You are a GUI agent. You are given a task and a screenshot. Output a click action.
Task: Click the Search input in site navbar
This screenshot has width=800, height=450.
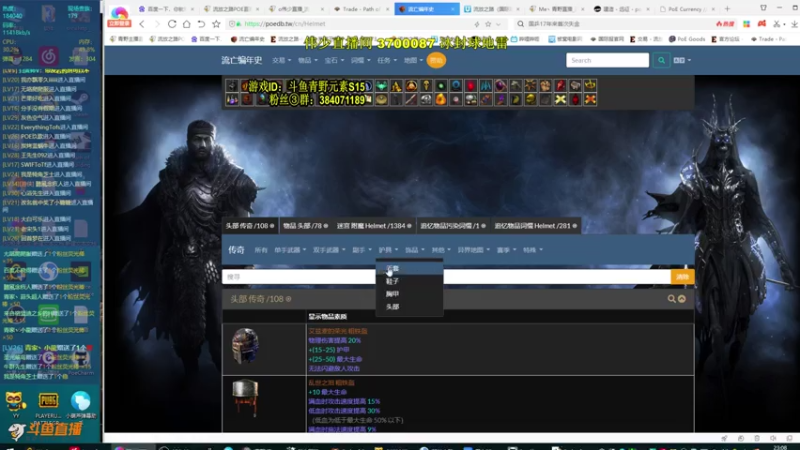(607, 60)
